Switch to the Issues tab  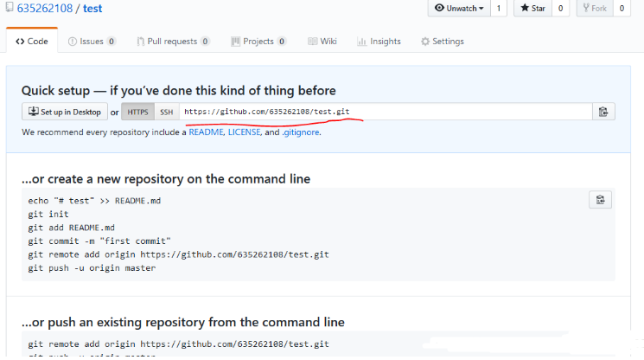[x=92, y=42]
